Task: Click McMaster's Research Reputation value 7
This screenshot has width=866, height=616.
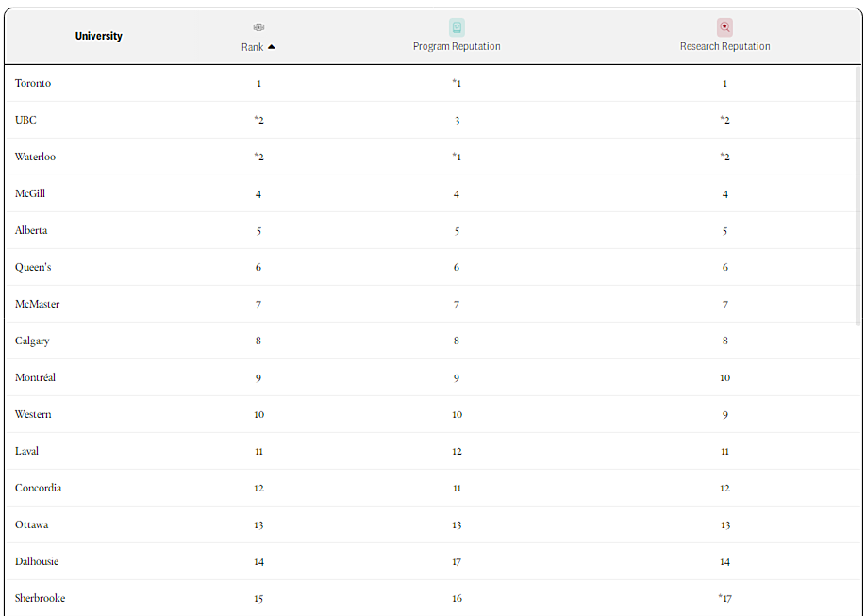Action: (725, 305)
